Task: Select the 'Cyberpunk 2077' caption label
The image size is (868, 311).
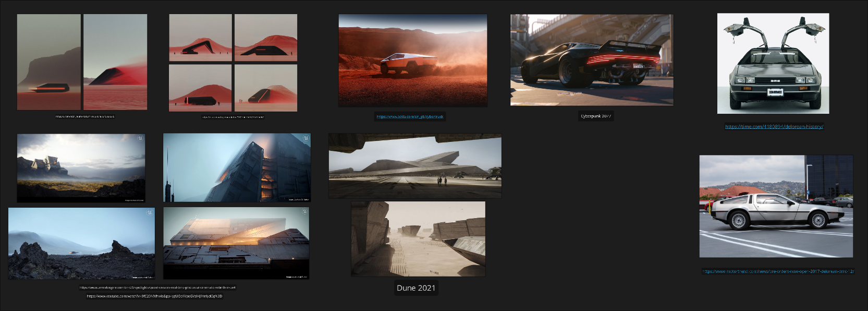Action: click(x=596, y=116)
